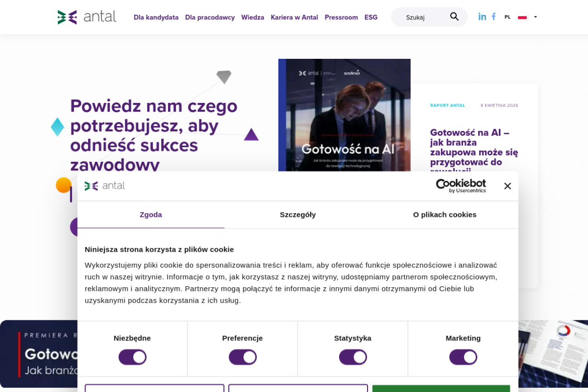Image resolution: width=588 pixels, height=392 pixels.
Task: Disable the Statystyka cookies switch
Action: click(x=353, y=357)
